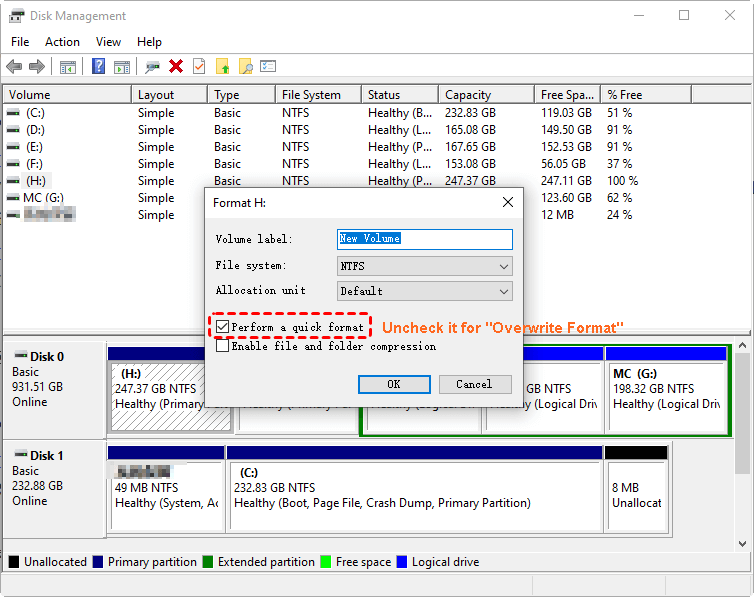Screen dimensions: 754x597
Task: Click the red X Delete toolbar icon
Action: (x=176, y=67)
